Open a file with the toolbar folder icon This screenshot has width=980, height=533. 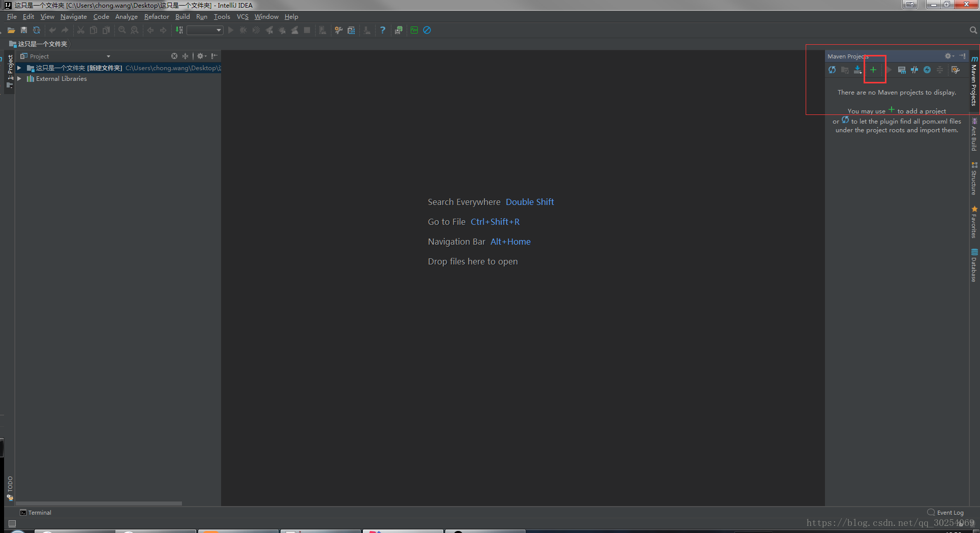(11, 31)
